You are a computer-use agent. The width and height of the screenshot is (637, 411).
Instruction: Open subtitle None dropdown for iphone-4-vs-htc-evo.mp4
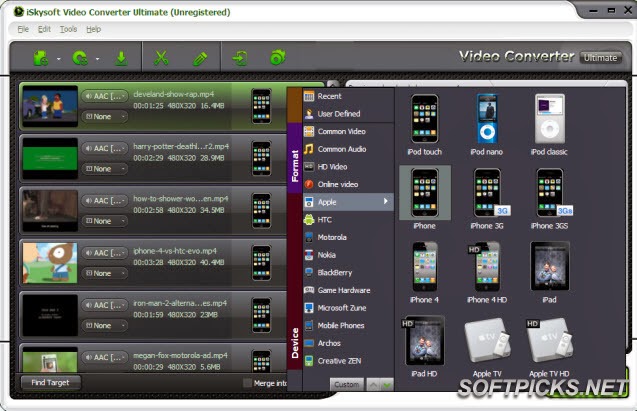105,273
